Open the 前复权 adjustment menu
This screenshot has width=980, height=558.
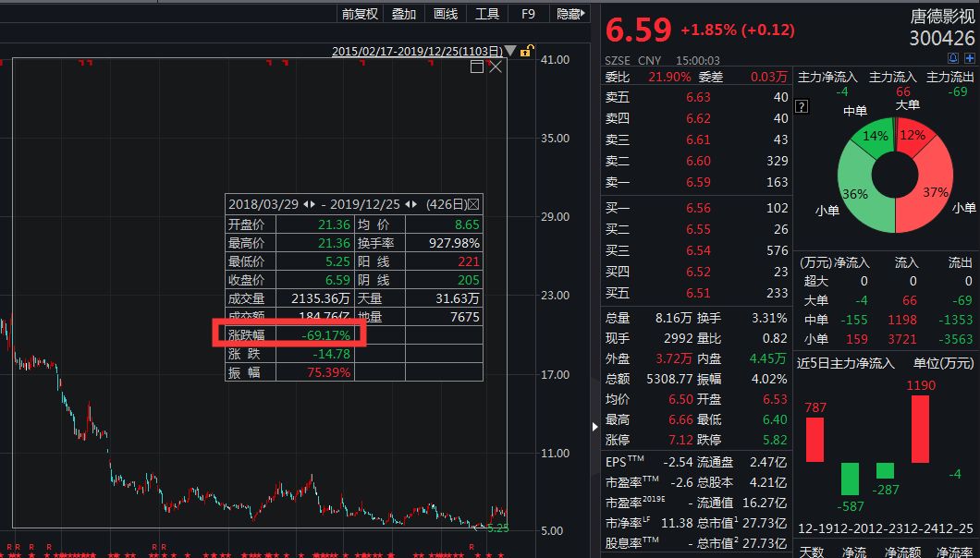[x=360, y=13]
